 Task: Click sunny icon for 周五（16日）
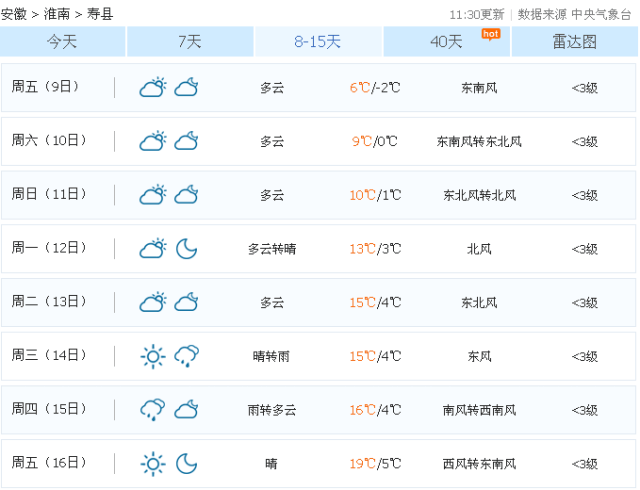tap(153, 464)
